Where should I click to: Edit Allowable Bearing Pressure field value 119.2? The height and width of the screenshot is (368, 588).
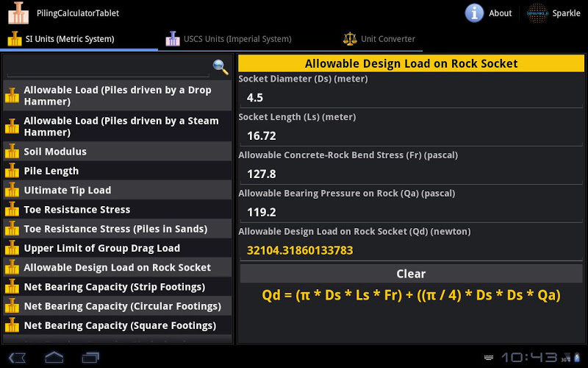tap(411, 212)
